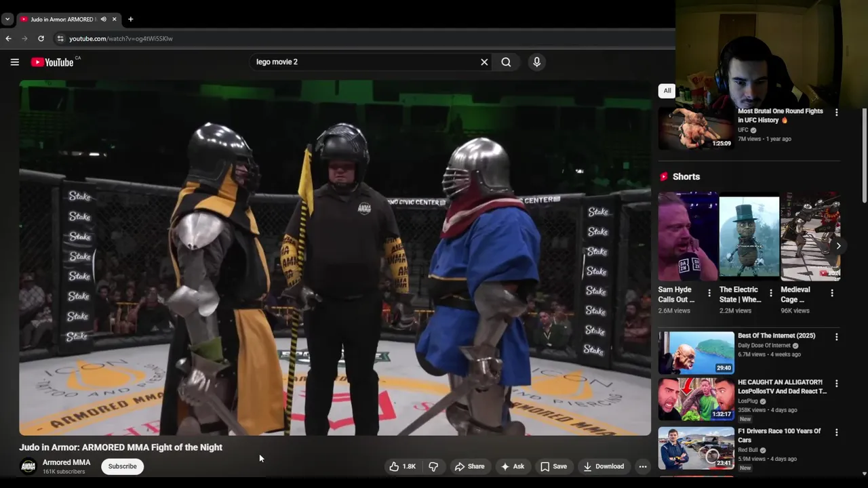The width and height of the screenshot is (868, 488).
Task: Show next Shorts with the right chevron
Action: pos(838,246)
